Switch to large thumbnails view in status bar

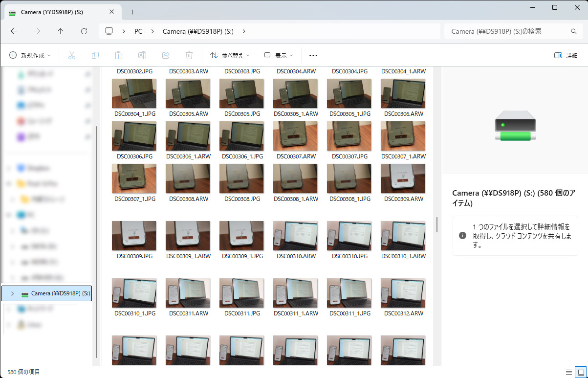(x=581, y=372)
